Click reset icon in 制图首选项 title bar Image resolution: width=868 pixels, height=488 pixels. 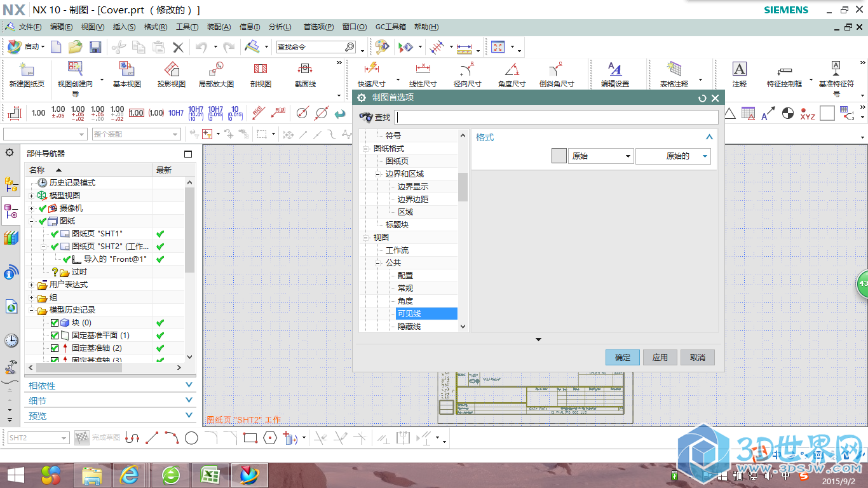click(702, 98)
